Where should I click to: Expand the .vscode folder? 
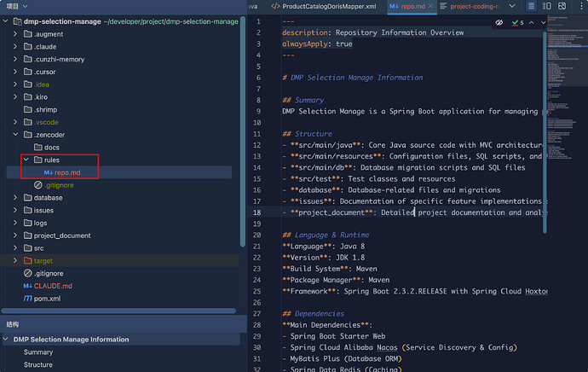(15, 122)
